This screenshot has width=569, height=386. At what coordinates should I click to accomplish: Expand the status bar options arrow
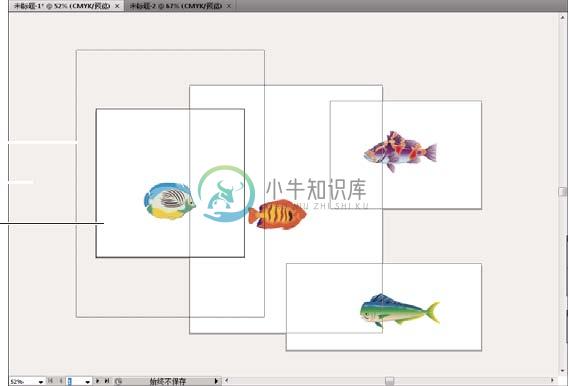[x=216, y=381]
